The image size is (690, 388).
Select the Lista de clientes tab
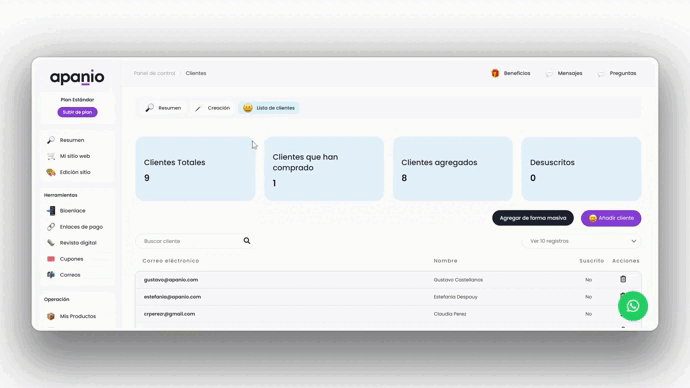[269, 108]
